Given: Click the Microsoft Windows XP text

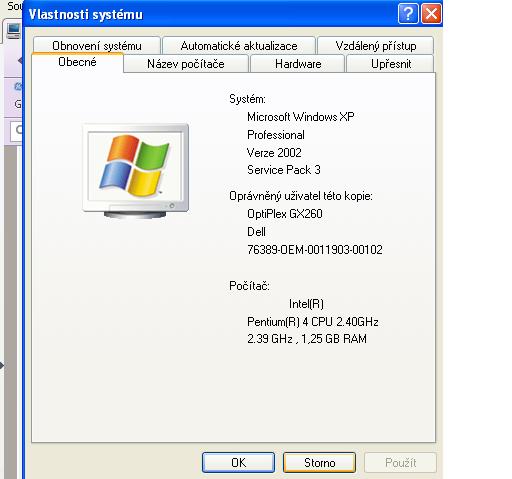Looking at the screenshot, I should (300, 117).
